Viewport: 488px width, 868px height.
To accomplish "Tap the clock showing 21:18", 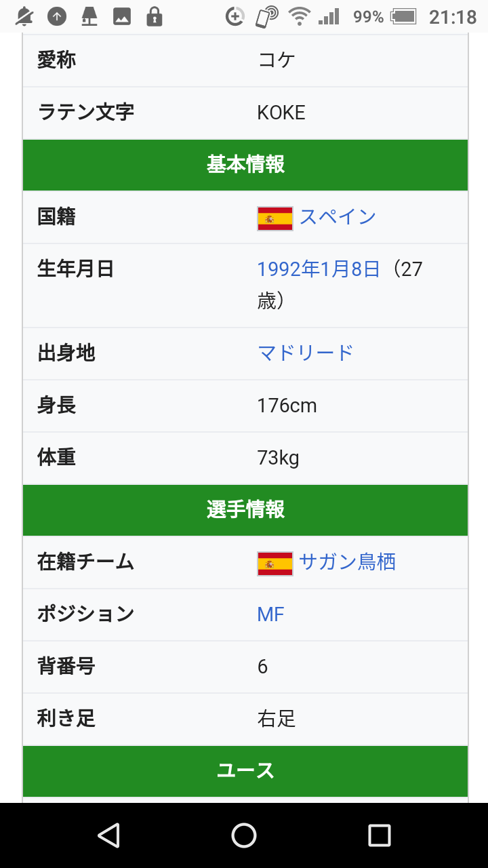I will pyautogui.click(x=453, y=17).
